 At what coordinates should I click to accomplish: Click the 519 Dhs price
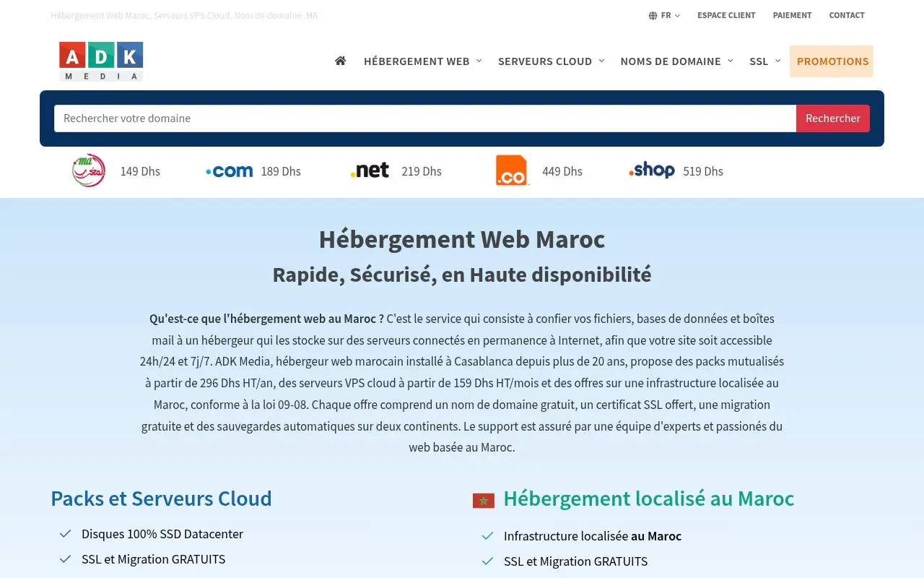(703, 171)
